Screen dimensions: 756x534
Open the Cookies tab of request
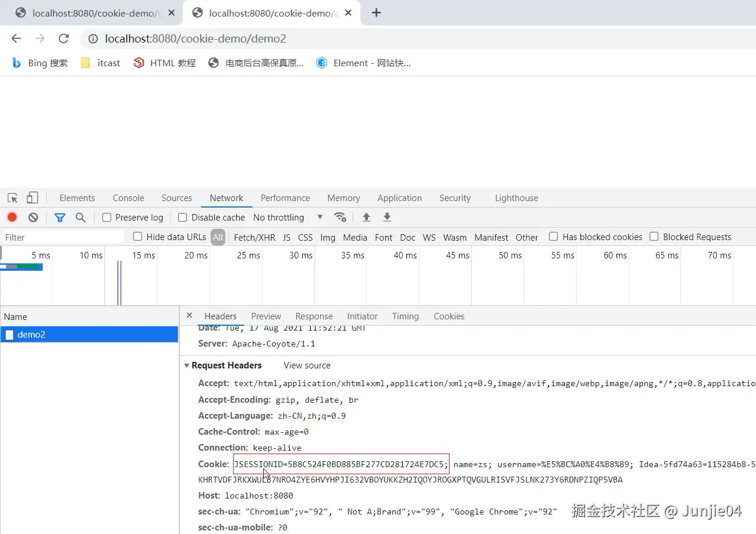(x=449, y=316)
